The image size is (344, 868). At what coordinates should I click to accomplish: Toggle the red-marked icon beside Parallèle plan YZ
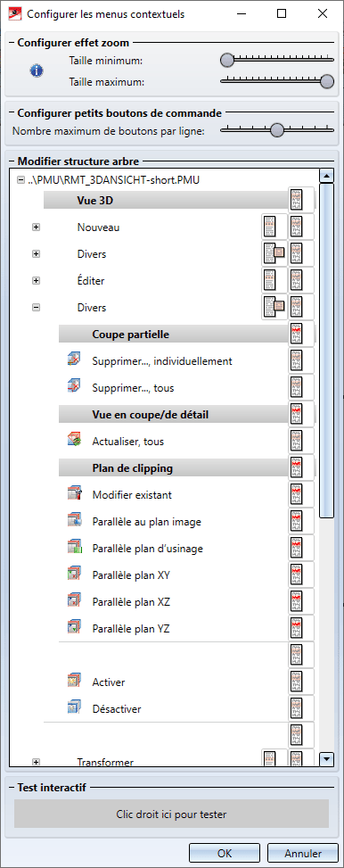[301, 628]
